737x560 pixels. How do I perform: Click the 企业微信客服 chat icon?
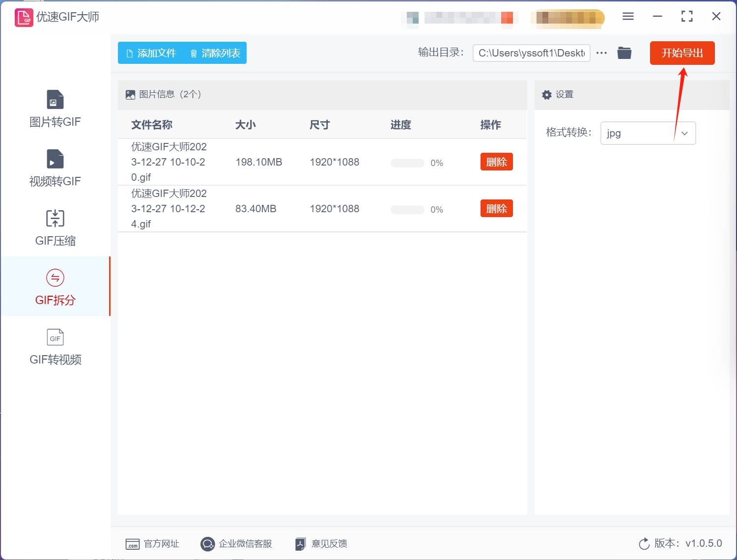pyautogui.click(x=207, y=544)
